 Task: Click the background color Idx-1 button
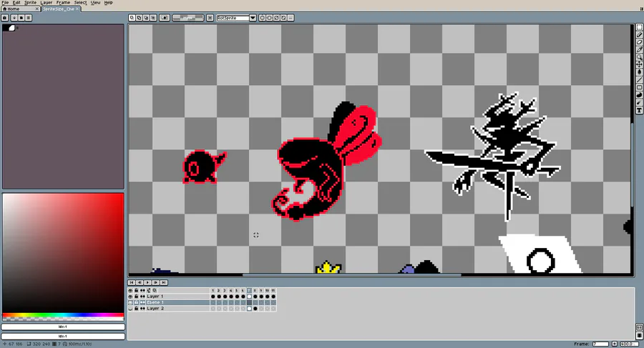(x=63, y=336)
